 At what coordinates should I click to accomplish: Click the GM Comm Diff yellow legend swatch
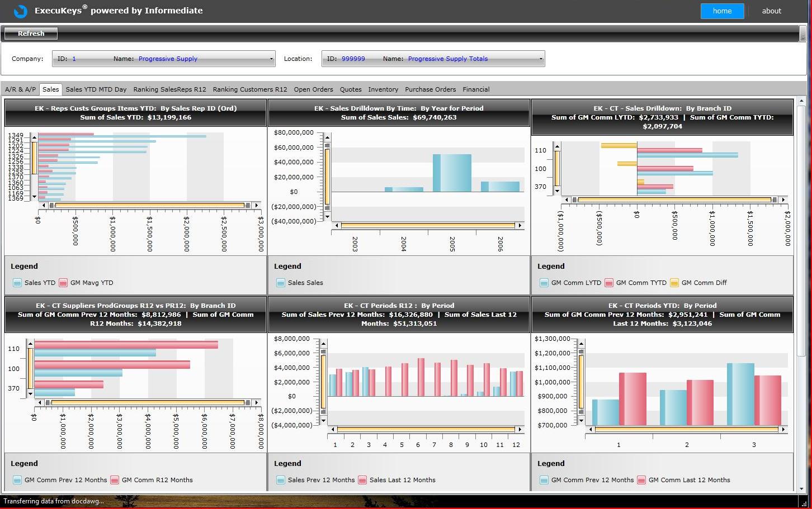[674, 283]
